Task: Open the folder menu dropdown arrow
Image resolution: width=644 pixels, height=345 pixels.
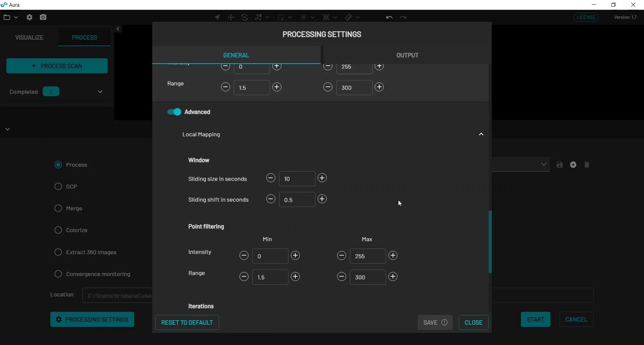Action: point(16,17)
